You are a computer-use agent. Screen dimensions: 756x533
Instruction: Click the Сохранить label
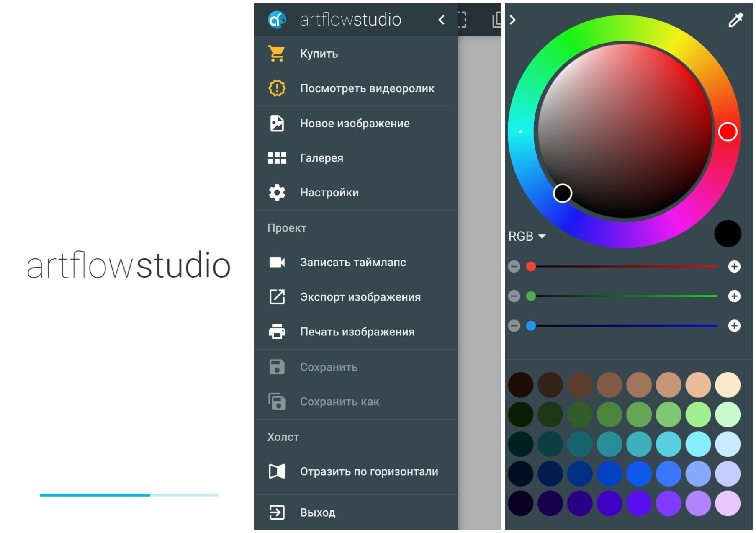329,367
